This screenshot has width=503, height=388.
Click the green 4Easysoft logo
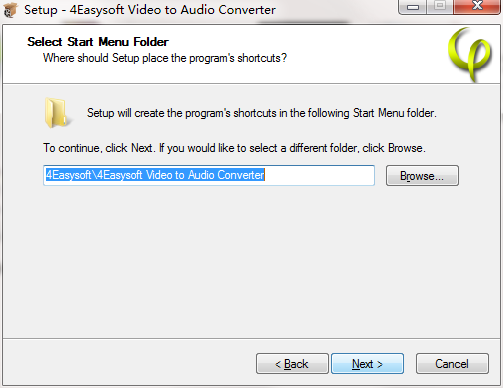coord(470,54)
